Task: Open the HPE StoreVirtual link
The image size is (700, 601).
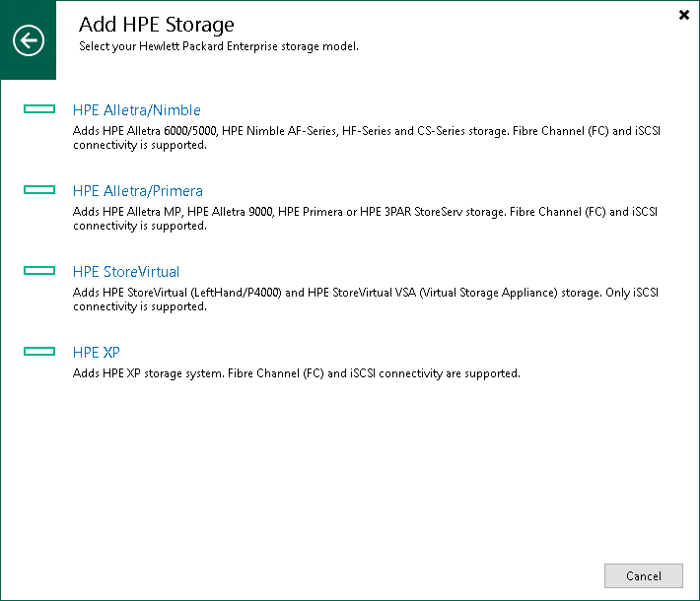Action: [126, 272]
